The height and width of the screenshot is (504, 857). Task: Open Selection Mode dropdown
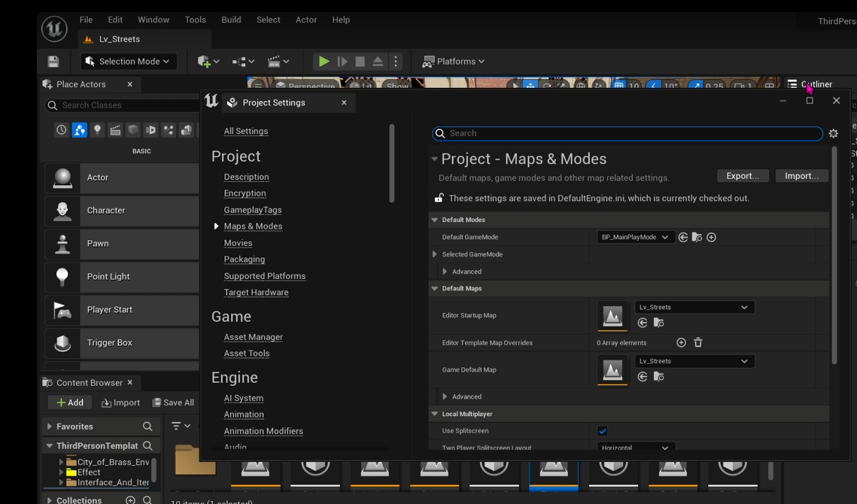pyautogui.click(x=129, y=61)
